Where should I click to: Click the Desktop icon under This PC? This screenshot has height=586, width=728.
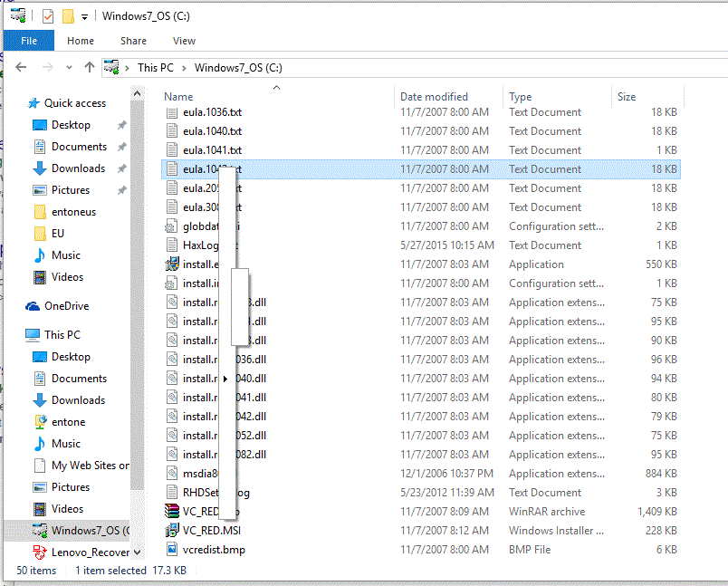pyautogui.click(x=40, y=357)
